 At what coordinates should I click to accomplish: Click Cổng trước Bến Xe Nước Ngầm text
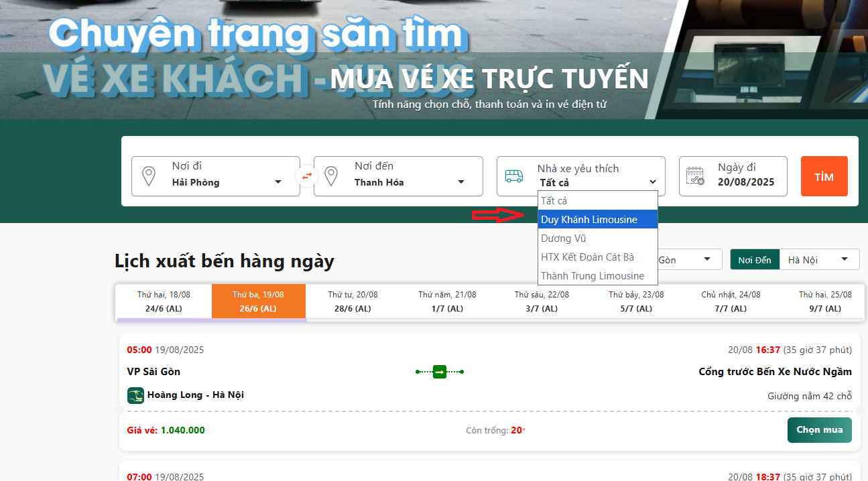(775, 372)
